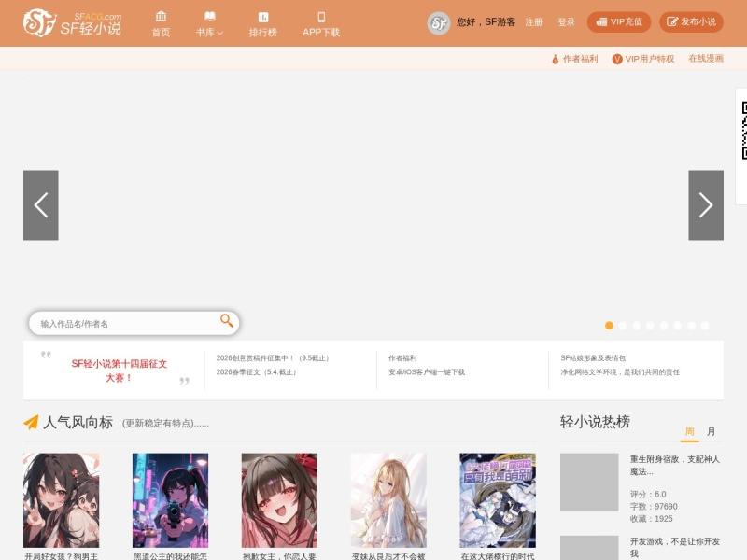
Task: Open 重生附身宿敌 hot list title
Action: click(x=674, y=465)
